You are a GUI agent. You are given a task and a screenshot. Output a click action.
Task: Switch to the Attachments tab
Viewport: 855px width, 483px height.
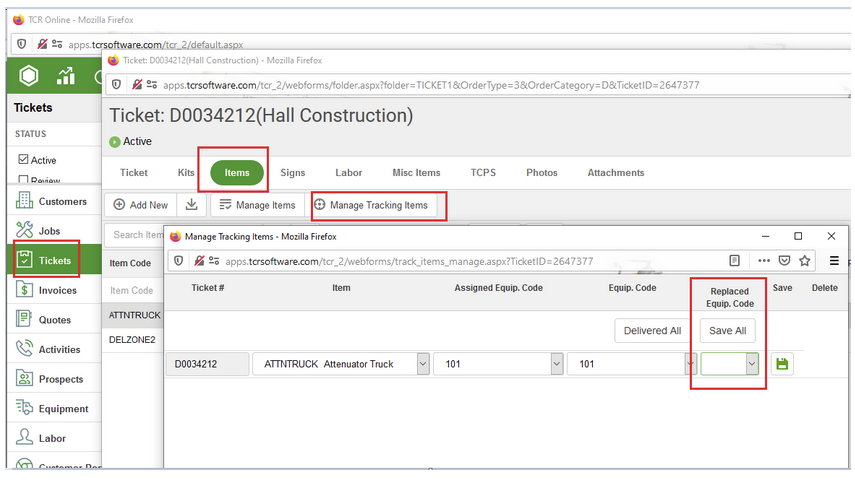pos(616,172)
